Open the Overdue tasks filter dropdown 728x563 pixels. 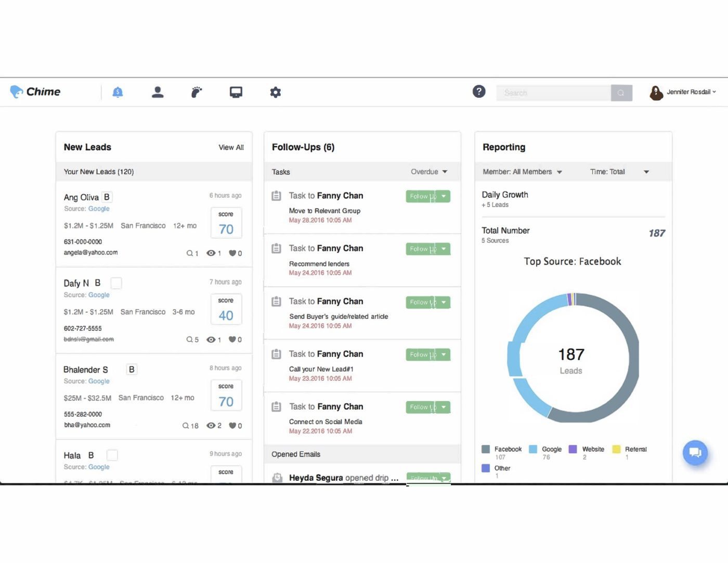click(428, 171)
